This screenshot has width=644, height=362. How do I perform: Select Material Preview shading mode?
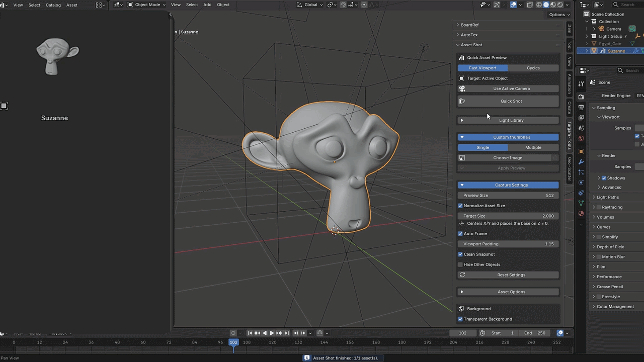[x=553, y=5]
